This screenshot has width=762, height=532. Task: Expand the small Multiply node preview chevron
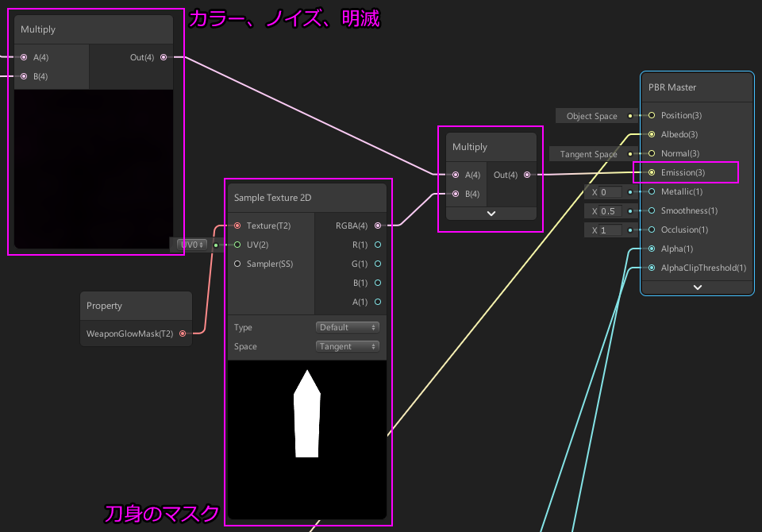coord(491,214)
